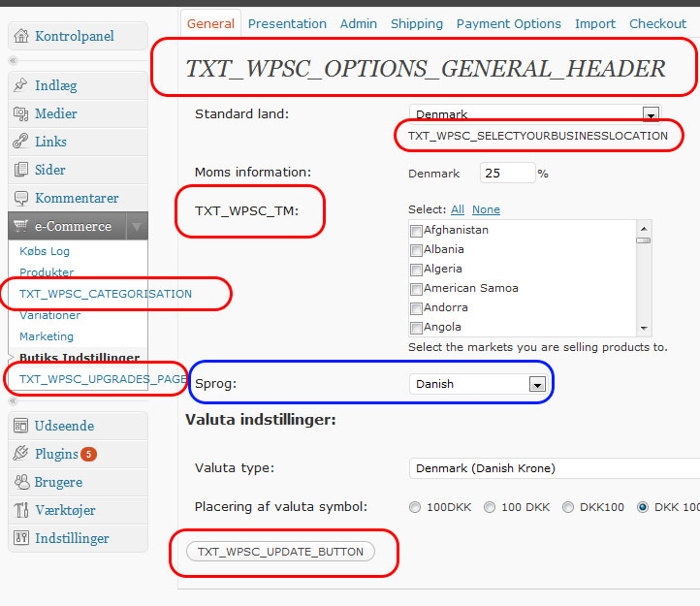This screenshot has width=700, height=606.
Task: Click the markets list scrollbar
Action: (x=643, y=281)
